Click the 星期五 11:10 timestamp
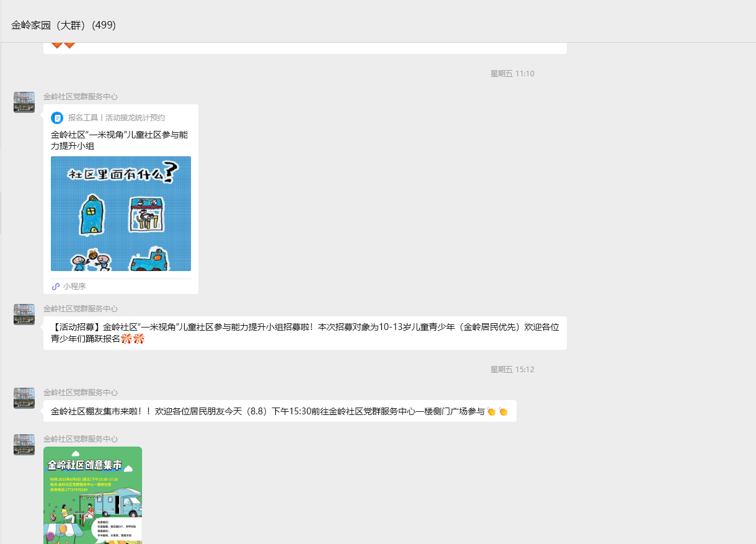The height and width of the screenshot is (544, 756). tap(512, 74)
